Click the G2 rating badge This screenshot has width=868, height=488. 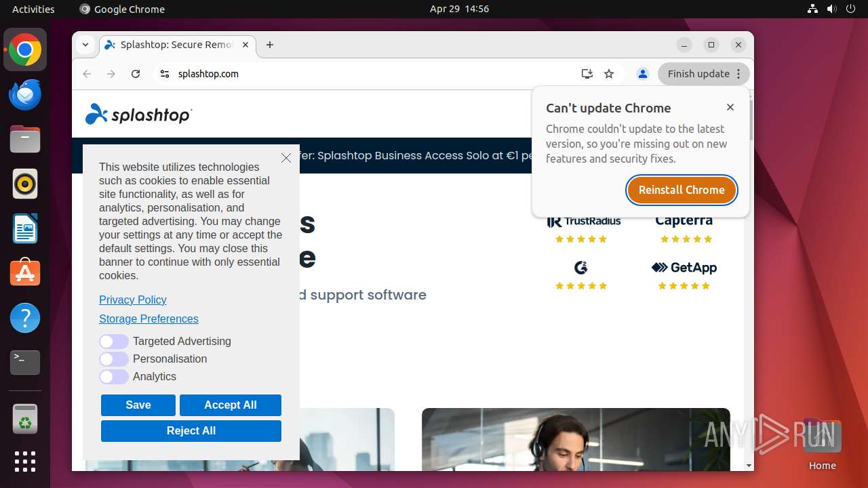[581, 274]
